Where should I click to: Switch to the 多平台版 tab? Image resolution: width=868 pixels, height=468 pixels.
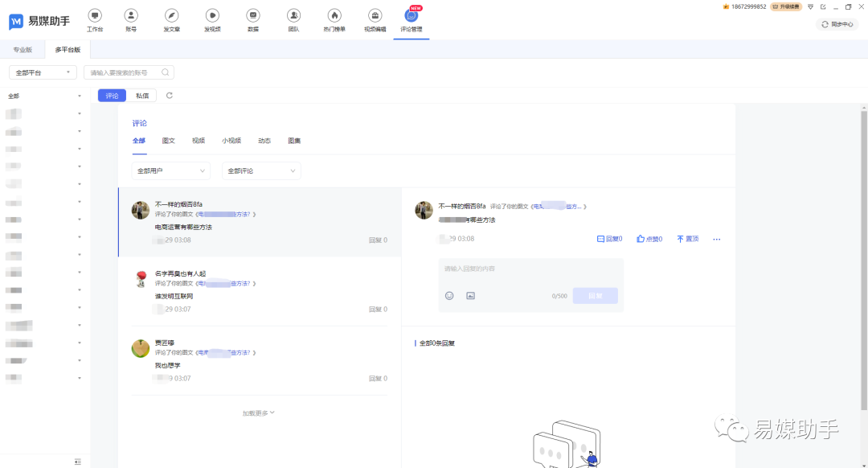[68, 50]
